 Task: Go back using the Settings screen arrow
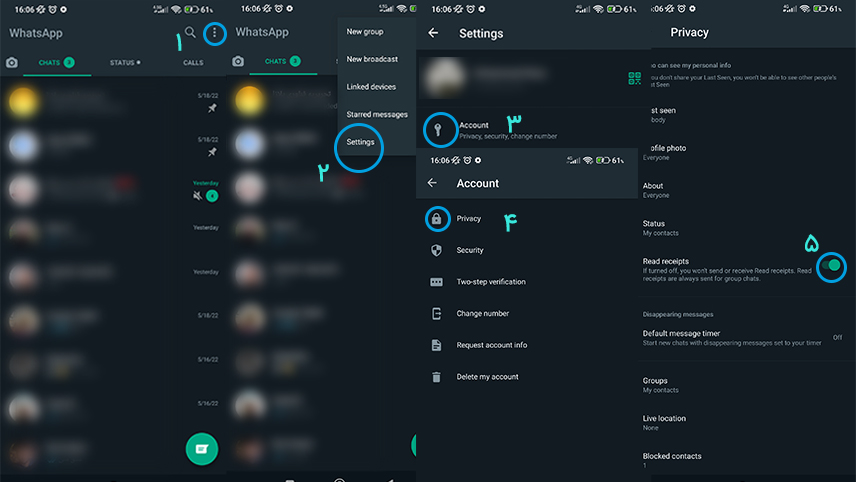click(x=433, y=33)
